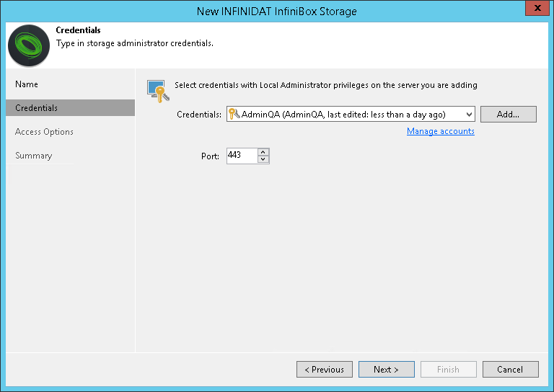Screen dimensions: 554x392
Task: Click the computer with key icon
Action: click(158, 89)
